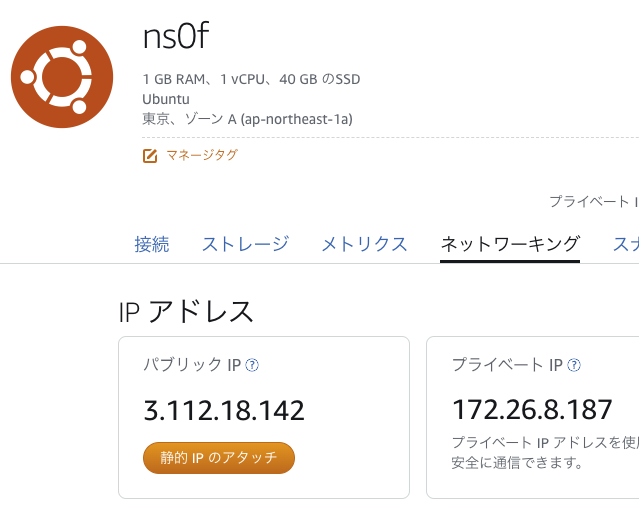Click the ns0f instance name
The image size is (639, 506).
176,38
